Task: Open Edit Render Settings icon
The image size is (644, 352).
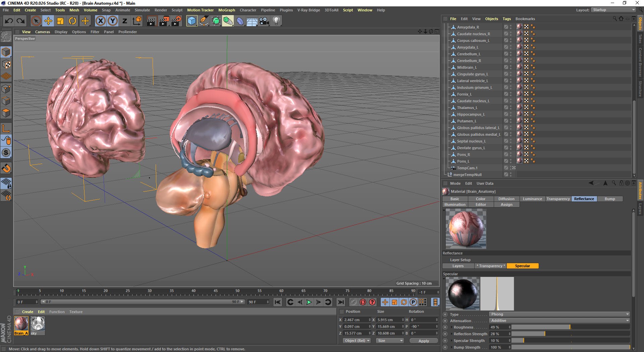Action: click(176, 21)
